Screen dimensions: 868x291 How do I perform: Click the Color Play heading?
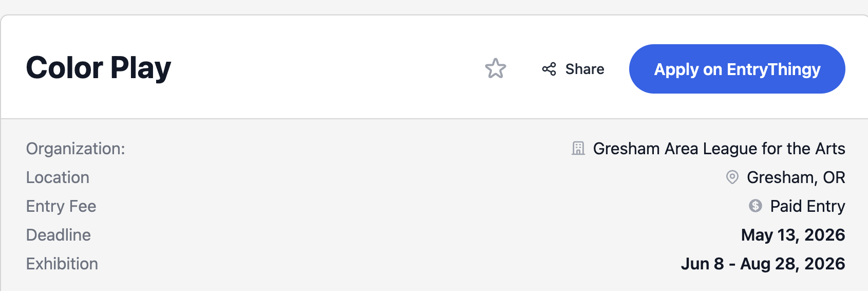pyautogui.click(x=99, y=68)
